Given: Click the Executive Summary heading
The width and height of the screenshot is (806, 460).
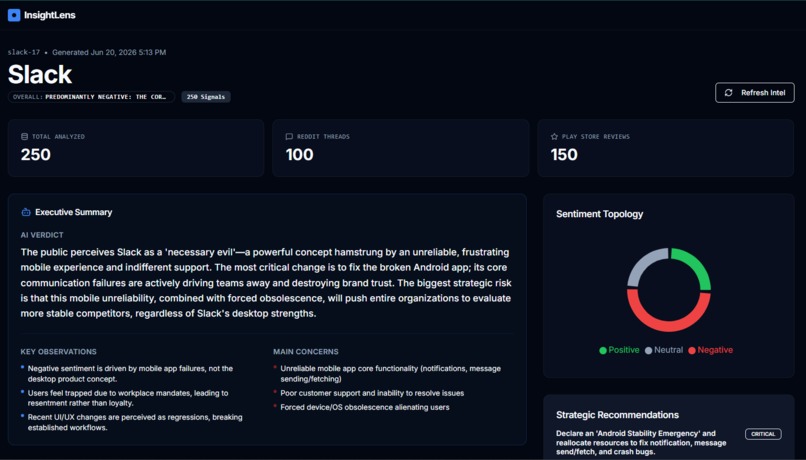Looking at the screenshot, I should pos(74,212).
